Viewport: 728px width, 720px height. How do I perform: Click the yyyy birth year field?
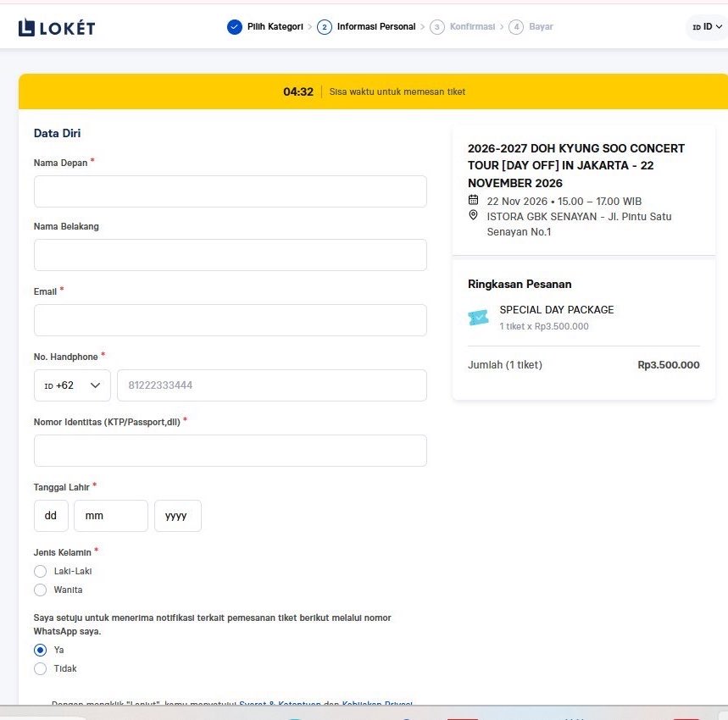point(178,515)
